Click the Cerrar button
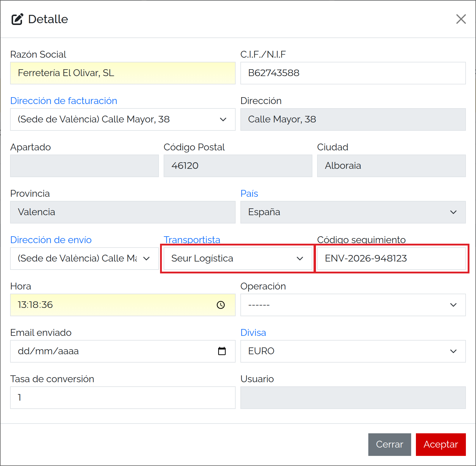 389,445
